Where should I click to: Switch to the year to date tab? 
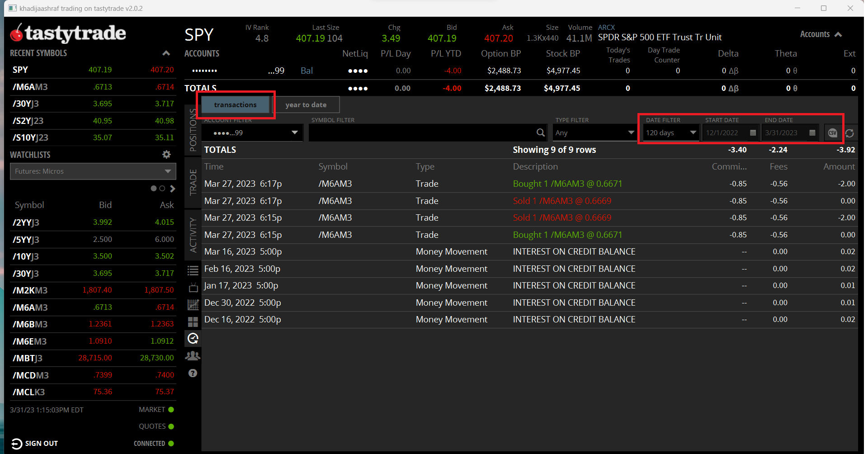[306, 105]
